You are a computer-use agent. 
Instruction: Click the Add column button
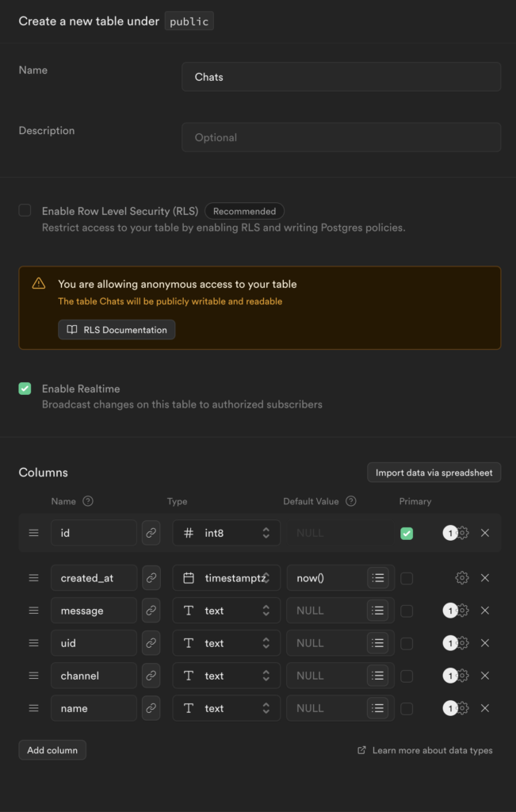(x=52, y=750)
